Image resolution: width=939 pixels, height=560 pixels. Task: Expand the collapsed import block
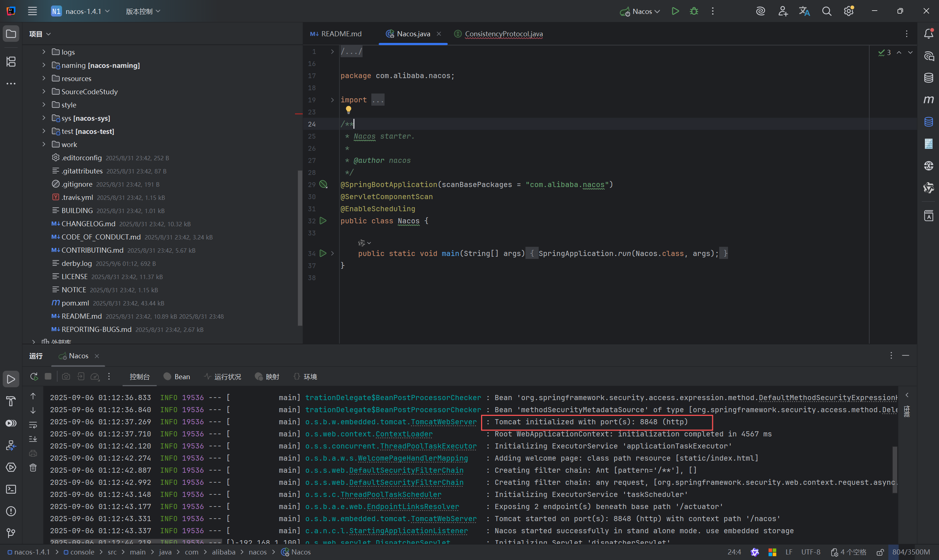332,100
